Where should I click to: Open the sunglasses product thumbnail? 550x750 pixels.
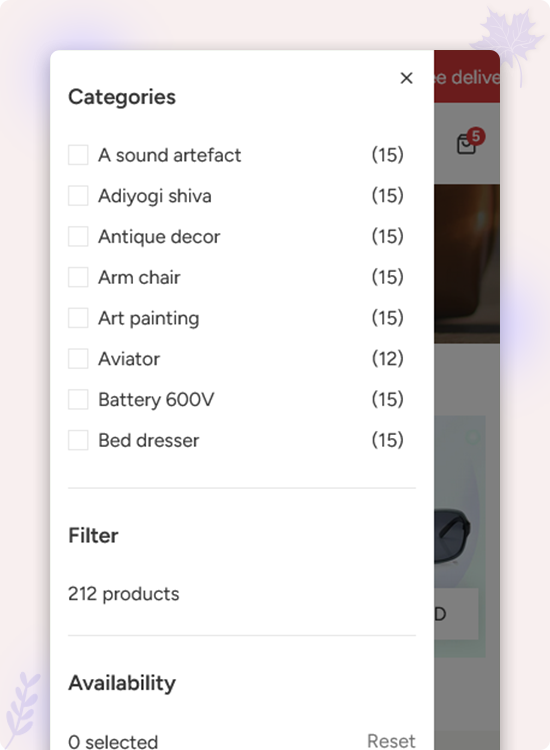pyautogui.click(x=460, y=536)
